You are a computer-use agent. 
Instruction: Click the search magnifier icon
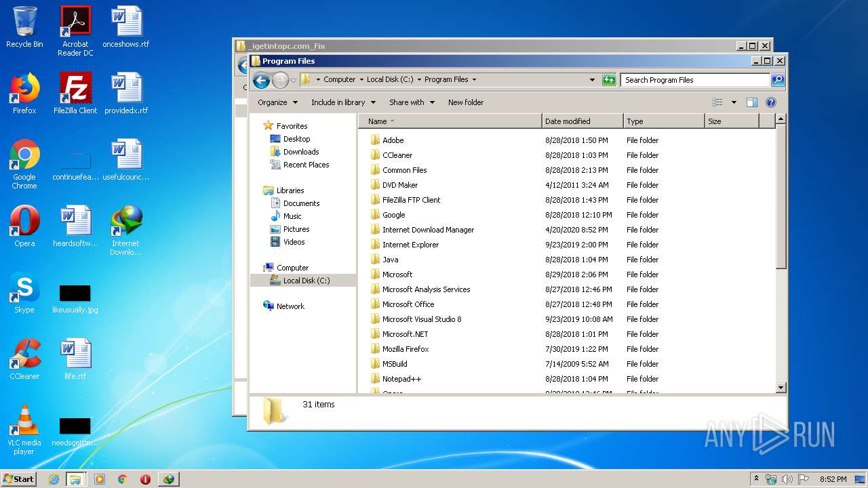778,80
